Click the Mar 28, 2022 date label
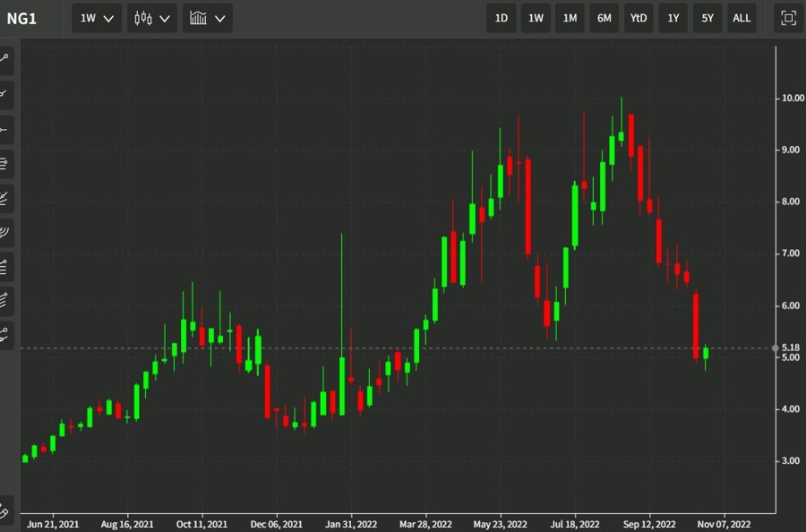The height and width of the screenshot is (532, 806). pos(425,524)
